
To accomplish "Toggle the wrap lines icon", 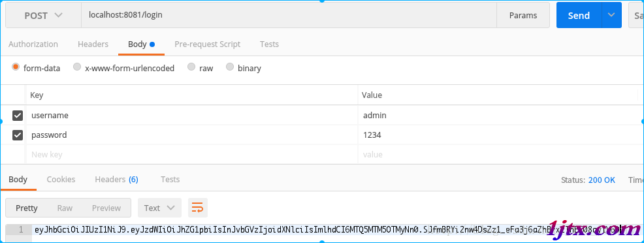I will click(197, 208).
